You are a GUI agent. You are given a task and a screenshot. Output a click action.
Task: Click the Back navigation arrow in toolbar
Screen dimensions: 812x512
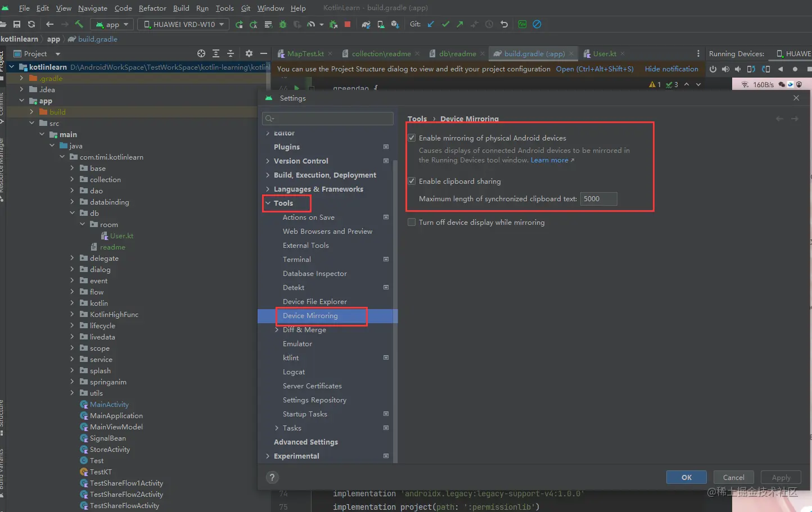pyautogui.click(x=49, y=24)
